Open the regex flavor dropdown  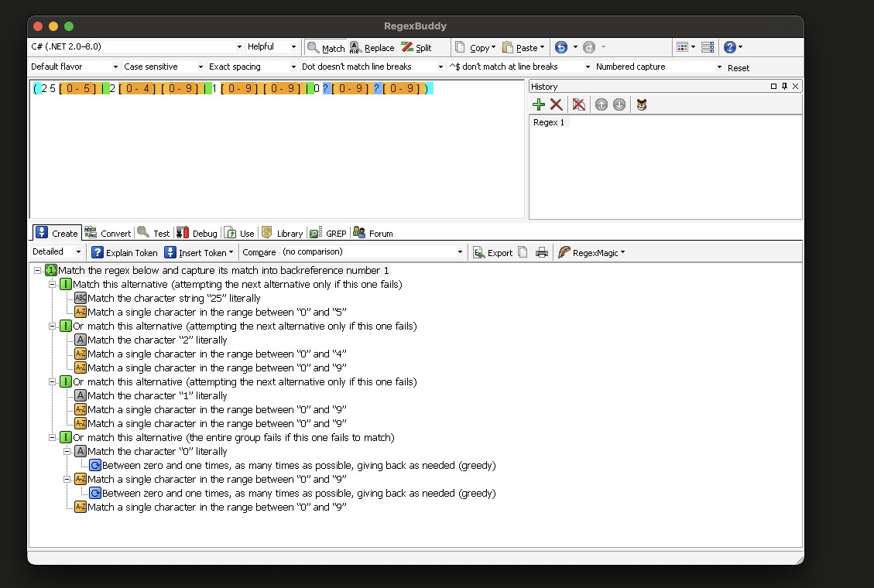tap(240, 47)
